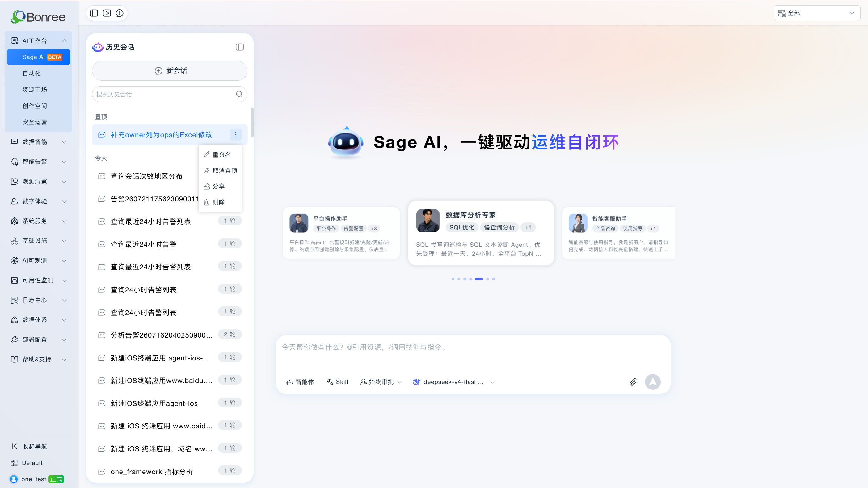This screenshot has width=868, height=488.
Task: Click the 数字体验 sidebar icon
Action: tap(14, 201)
